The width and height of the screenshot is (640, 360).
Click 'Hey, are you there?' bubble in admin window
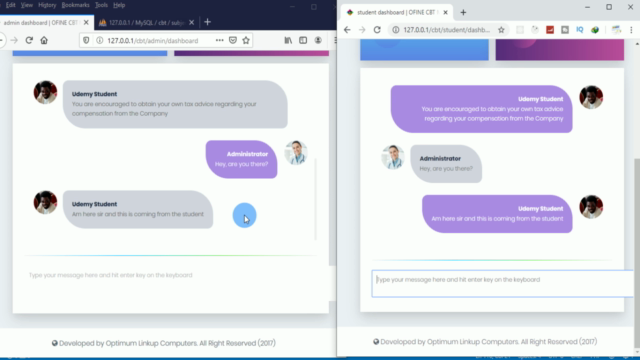(x=241, y=159)
